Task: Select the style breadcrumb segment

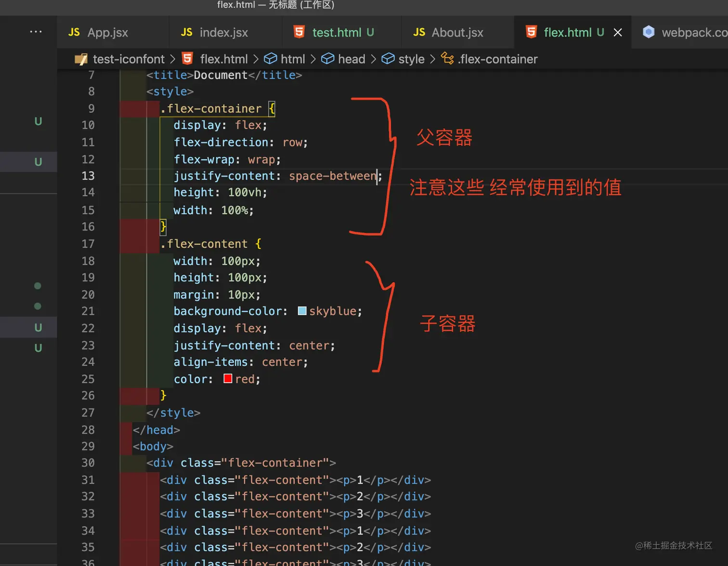Action: [411, 59]
